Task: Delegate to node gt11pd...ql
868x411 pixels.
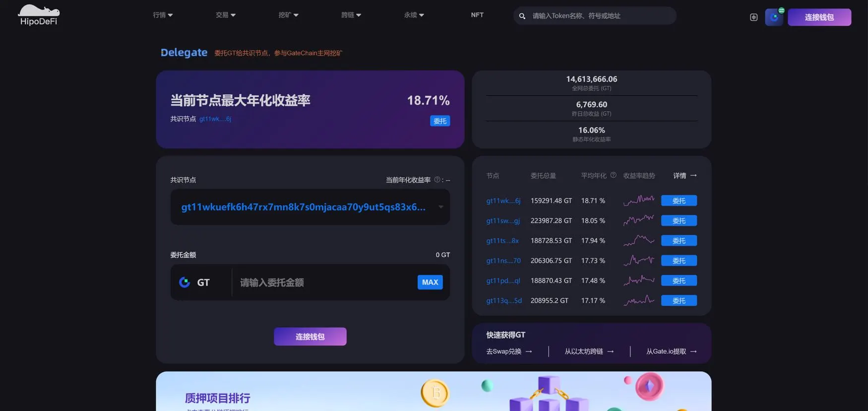Action: [x=679, y=280]
